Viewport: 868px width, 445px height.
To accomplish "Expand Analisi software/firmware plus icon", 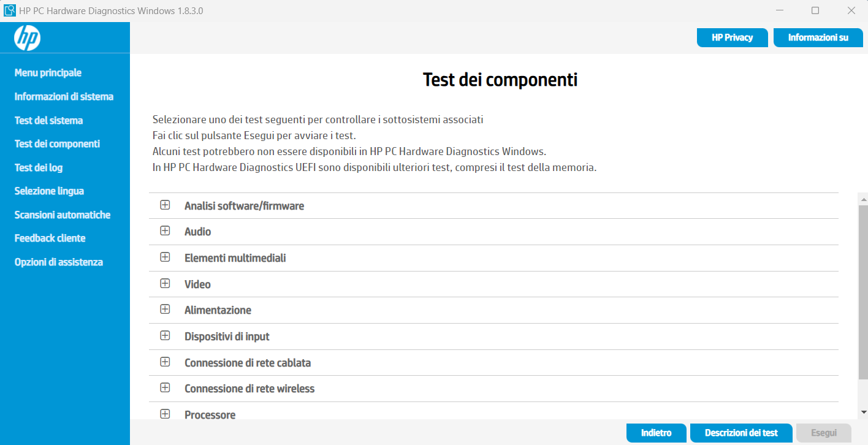I will tap(165, 205).
